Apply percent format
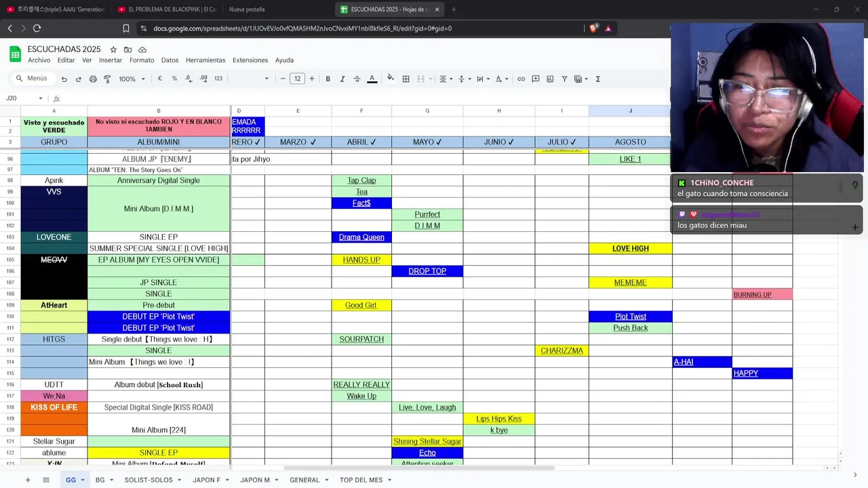Viewport: 868px width, 488px height. coord(174,79)
